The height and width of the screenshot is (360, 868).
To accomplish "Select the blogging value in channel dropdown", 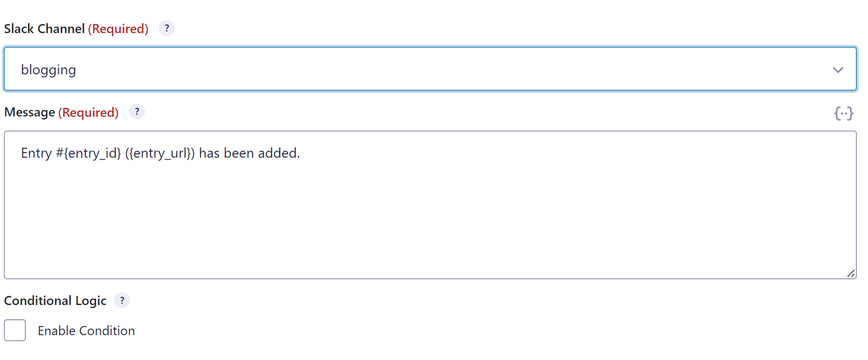I will (48, 70).
